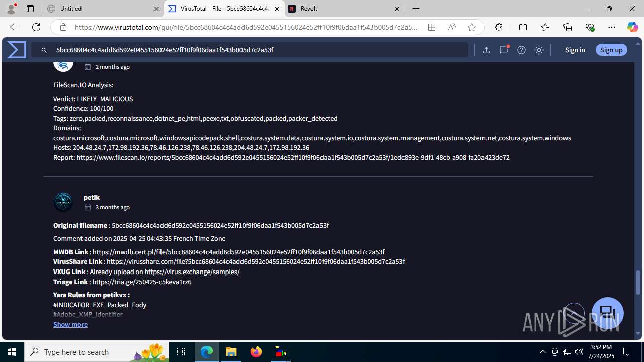Add page to favorites star icon
Screen dimensions: 644x362
[x=472, y=27]
